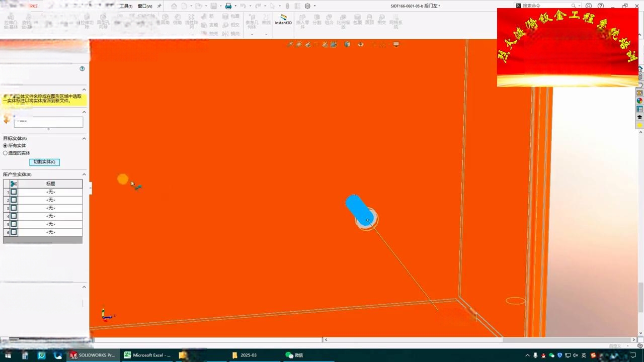Click the 比例缩放 scale tool
This screenshot has height=362, width=644.
coord(343,22)
